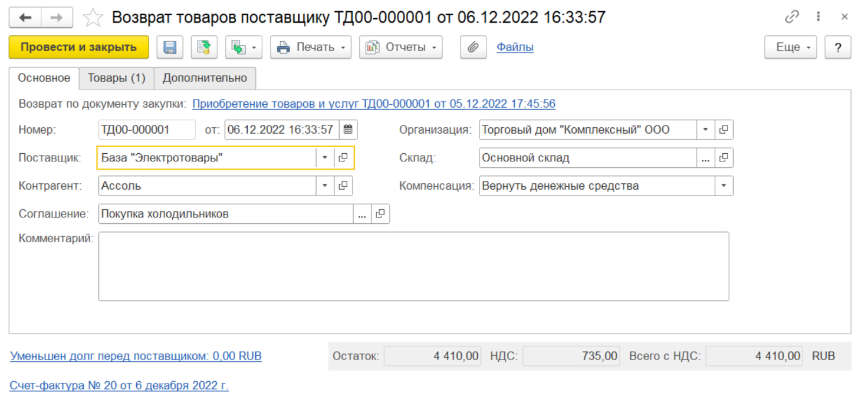Viewport: 868px width, 403px height.
Task: Open the Еще menu button
Action: click(x=790, y=47)
